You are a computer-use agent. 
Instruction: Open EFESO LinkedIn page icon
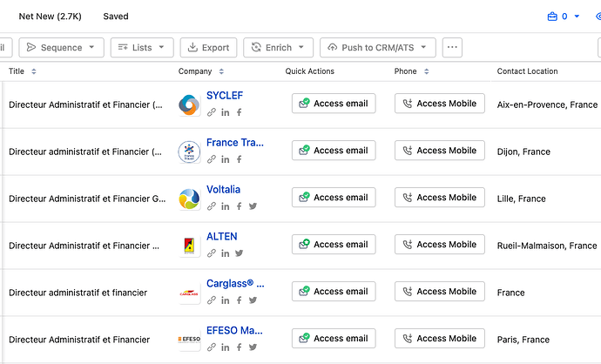pyautogui.click(x=225, y=347)
